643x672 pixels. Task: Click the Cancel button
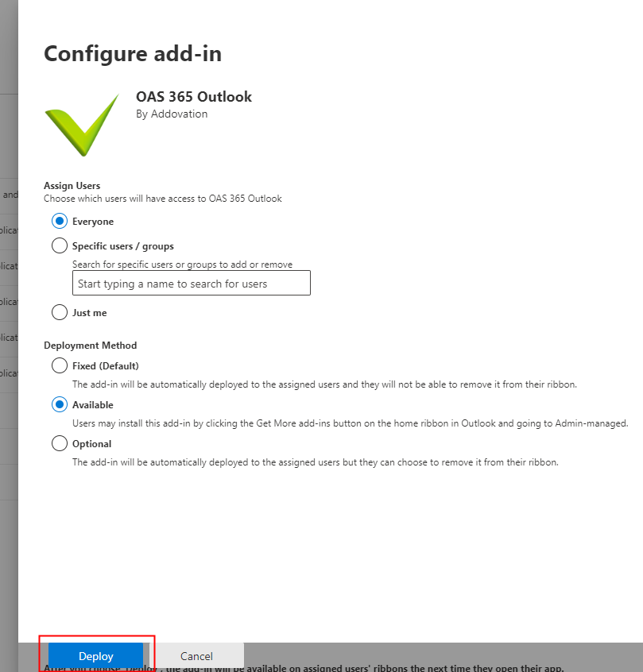click(x=196, y=655)
